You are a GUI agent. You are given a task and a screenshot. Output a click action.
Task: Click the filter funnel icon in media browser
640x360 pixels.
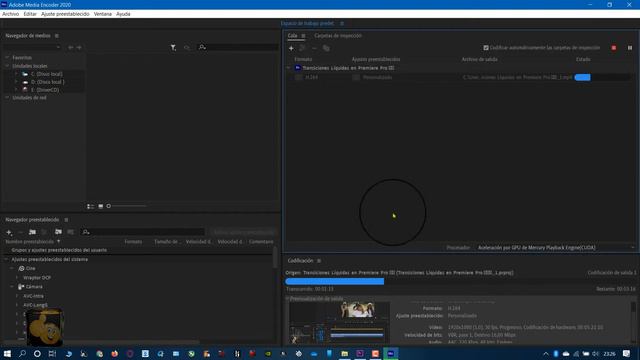[173, 48]
